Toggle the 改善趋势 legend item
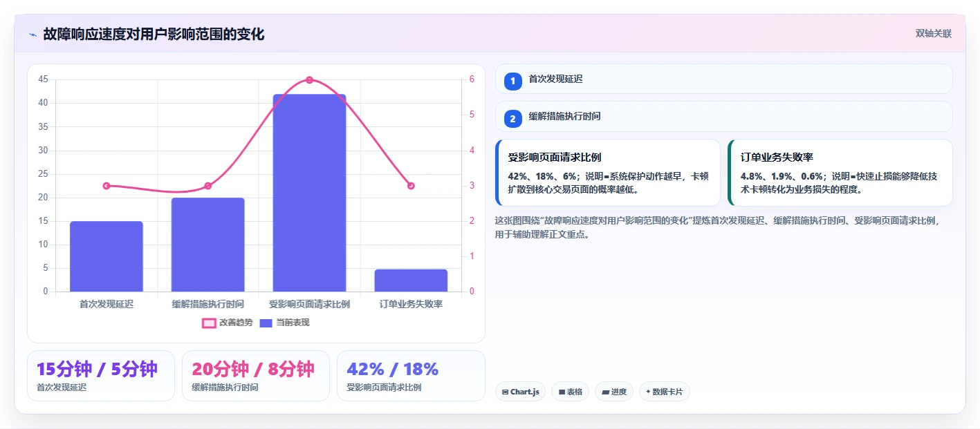Viewport: 980px width, 429px height. [228, 323]
